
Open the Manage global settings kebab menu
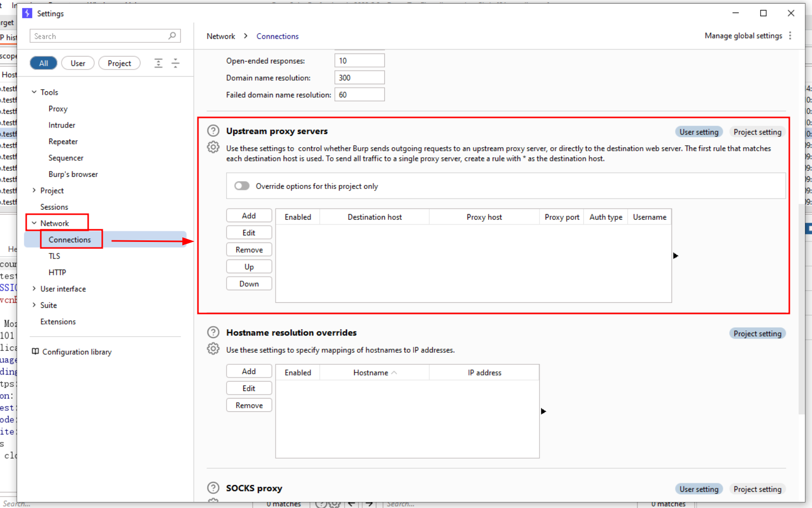click(790, 36)
